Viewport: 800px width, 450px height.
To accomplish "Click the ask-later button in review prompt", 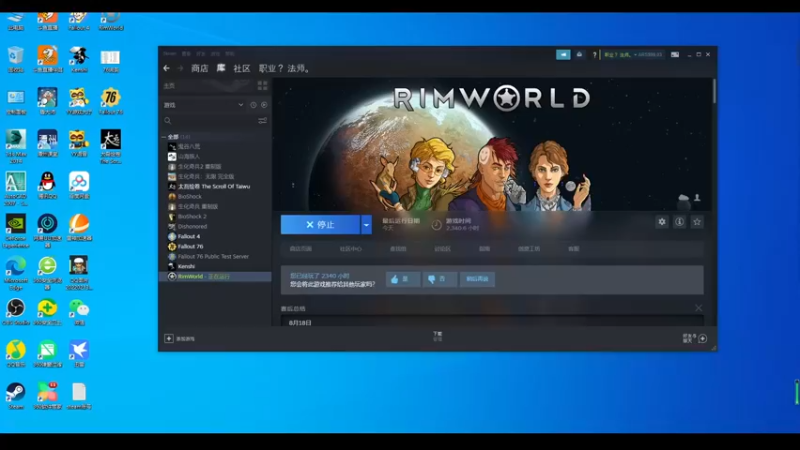I will (x=477, y=279).
